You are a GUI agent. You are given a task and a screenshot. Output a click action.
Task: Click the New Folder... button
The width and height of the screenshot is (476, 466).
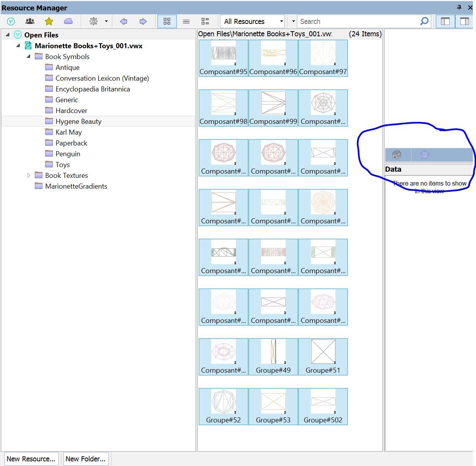tap(86, 459)
